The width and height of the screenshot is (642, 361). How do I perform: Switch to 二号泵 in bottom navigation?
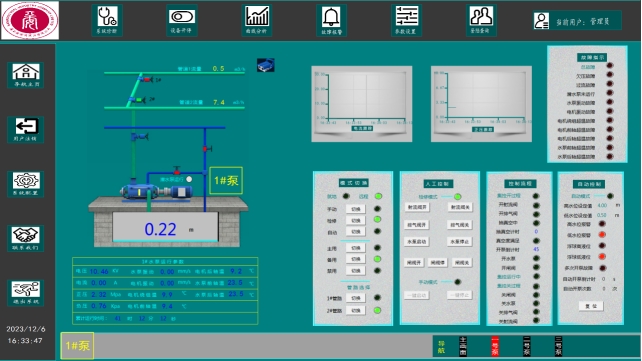coord(527,346)
